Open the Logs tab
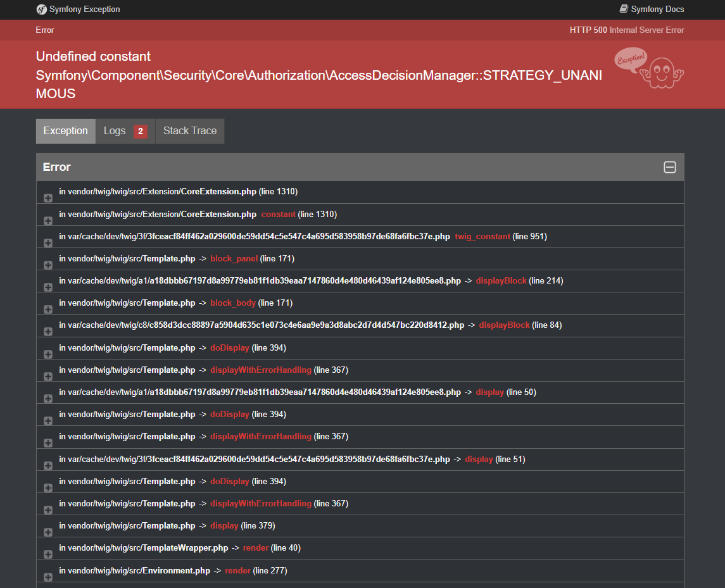This screenshot has width=725, height=588. (x=125, y=131)
